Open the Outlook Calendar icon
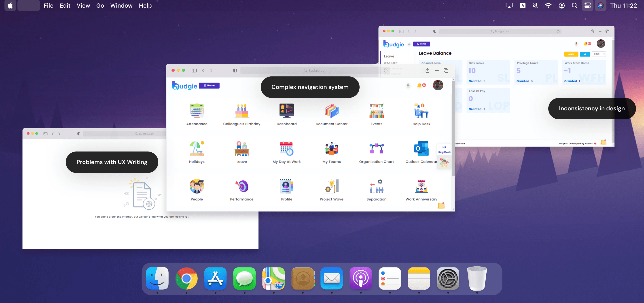 pos(421,148)
